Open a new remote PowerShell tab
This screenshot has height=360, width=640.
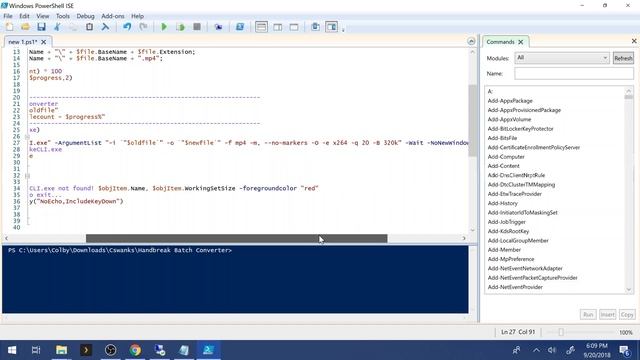[x=218, y=27]
